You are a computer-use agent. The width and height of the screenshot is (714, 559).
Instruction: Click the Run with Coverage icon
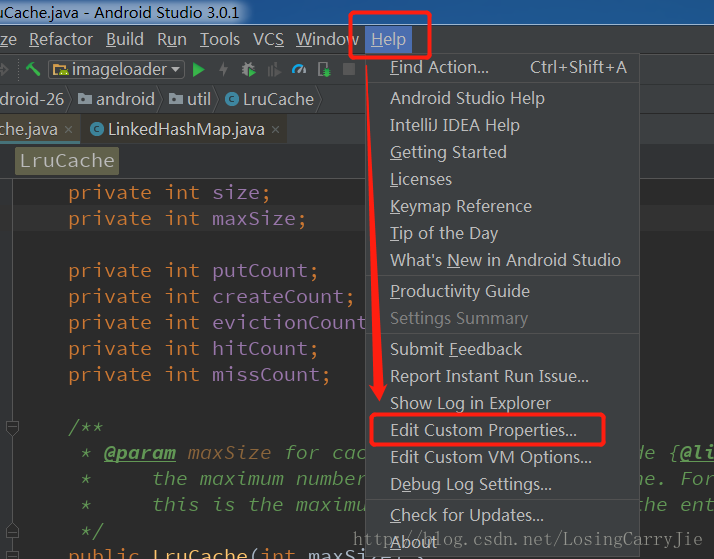274,69
